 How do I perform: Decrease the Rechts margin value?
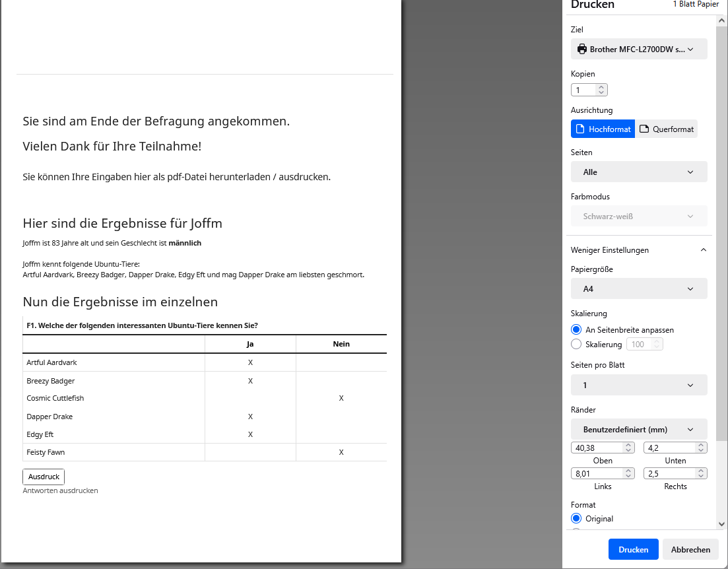coord(701,477)
